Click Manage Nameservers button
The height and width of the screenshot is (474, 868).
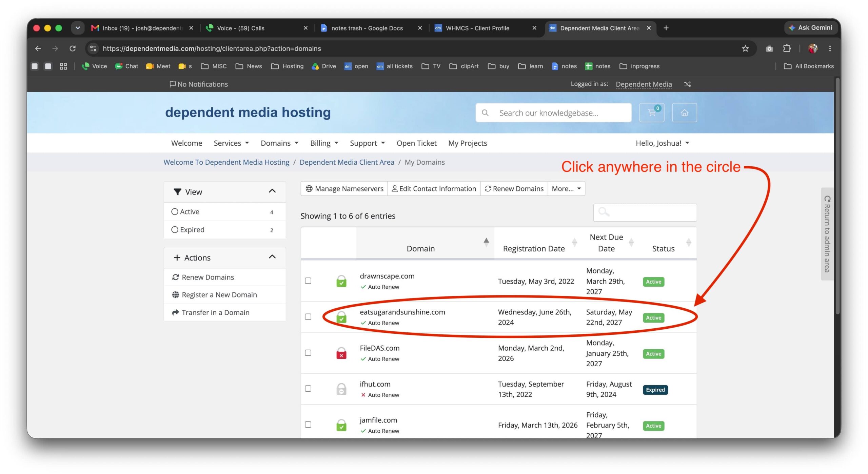click(x=344, y=189)
